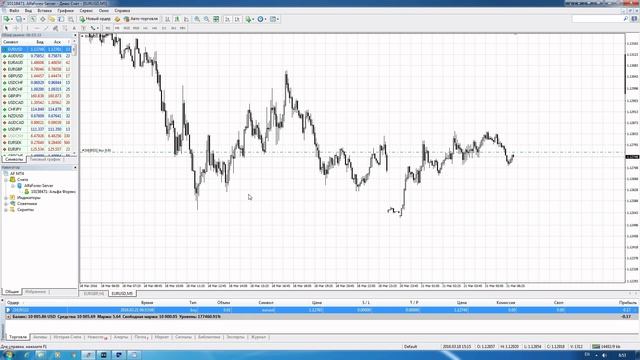Switch chart to candlesticks icon
This screenshot has height=360, width=640.
click(177, 19)
